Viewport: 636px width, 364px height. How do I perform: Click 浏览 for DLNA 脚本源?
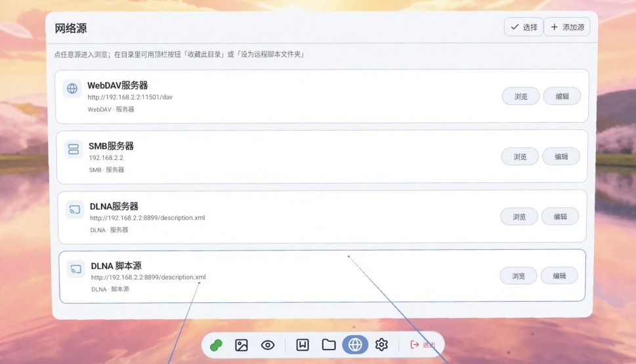(519, 276)
